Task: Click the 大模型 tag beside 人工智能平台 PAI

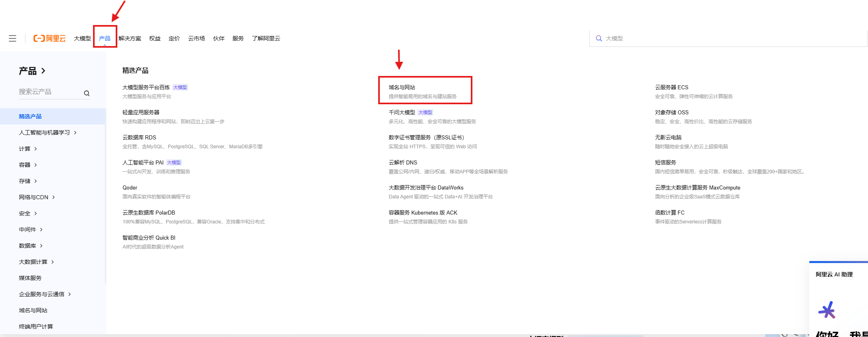Action: click(174, 162)
